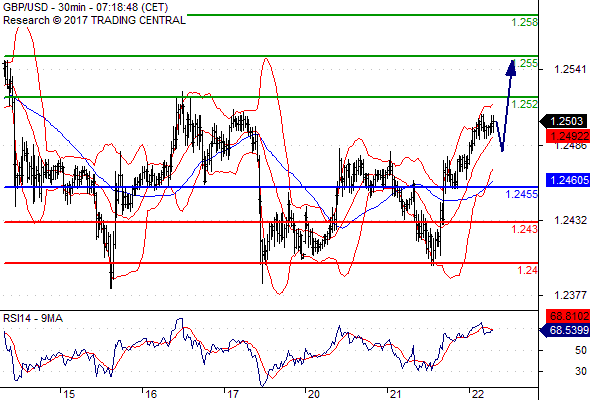Click the 1.2503 current price tag
590x400 pixels.
click(563, 121)
